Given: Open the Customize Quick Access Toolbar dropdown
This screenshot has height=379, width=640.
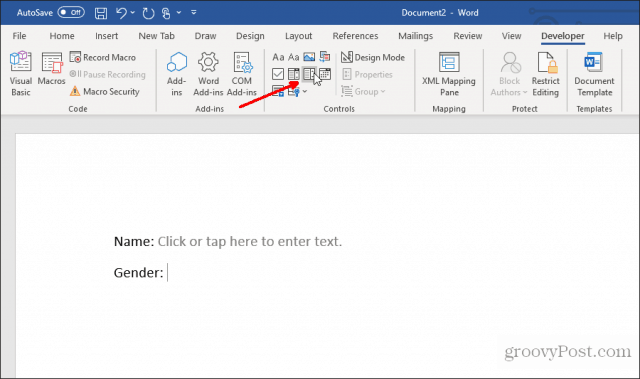Looking at the screenshot, I should click(x=194, y=13).
